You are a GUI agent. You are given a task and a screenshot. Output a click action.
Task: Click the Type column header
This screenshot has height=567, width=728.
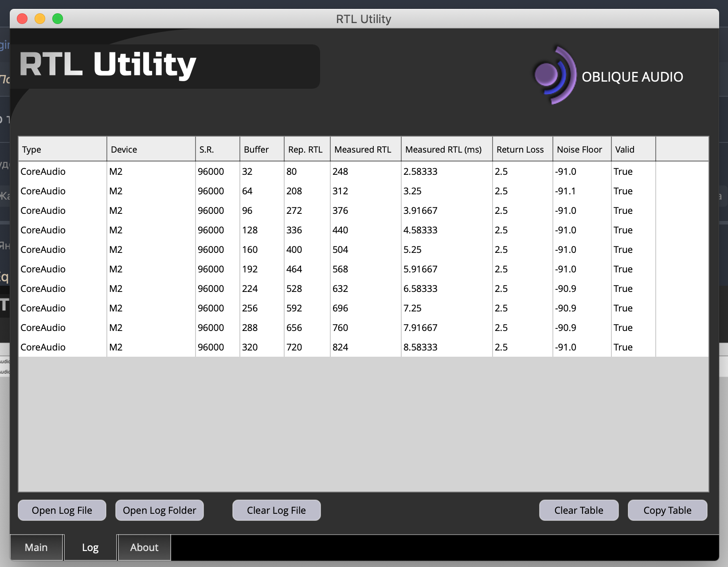(63, 149)
